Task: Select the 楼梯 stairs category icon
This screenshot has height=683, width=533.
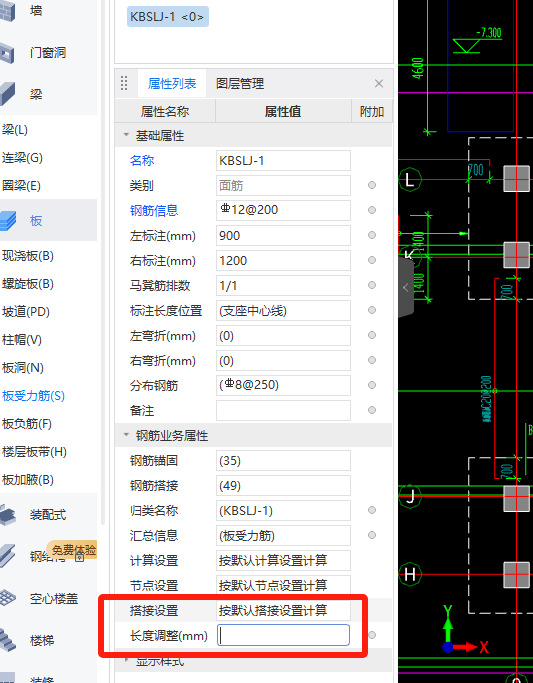Action: (x=9, y=640)
